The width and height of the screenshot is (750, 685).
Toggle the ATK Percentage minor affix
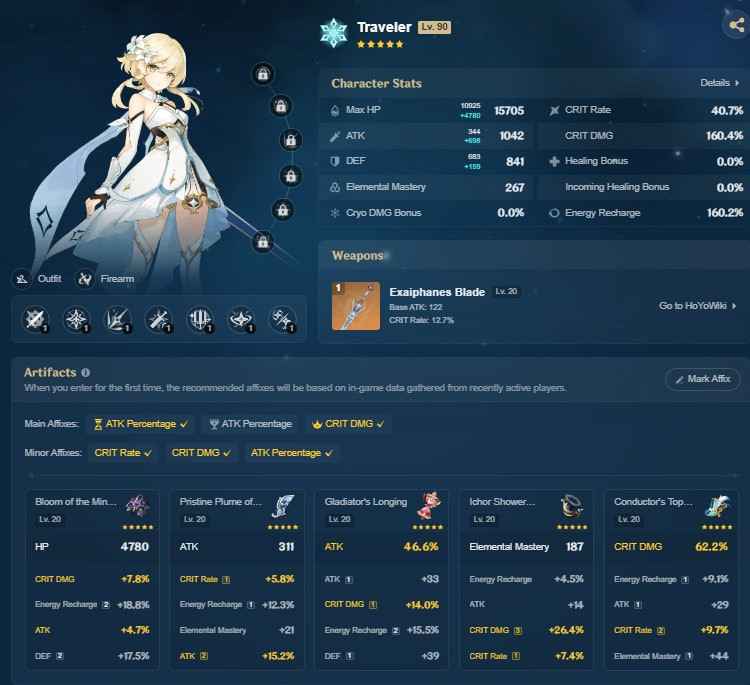291,453
